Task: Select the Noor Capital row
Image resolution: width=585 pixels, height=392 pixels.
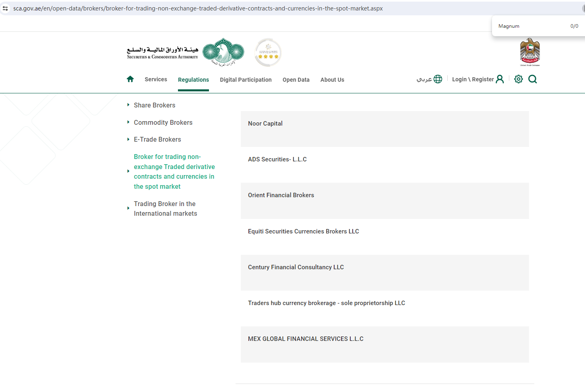Action: 384,129
